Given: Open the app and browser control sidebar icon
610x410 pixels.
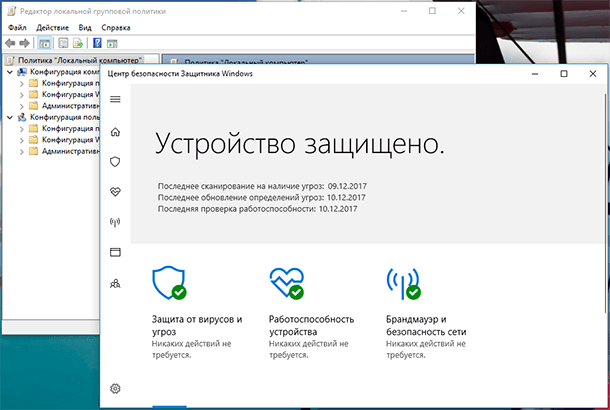Looking at the screenshot, I should pos(115,252).
